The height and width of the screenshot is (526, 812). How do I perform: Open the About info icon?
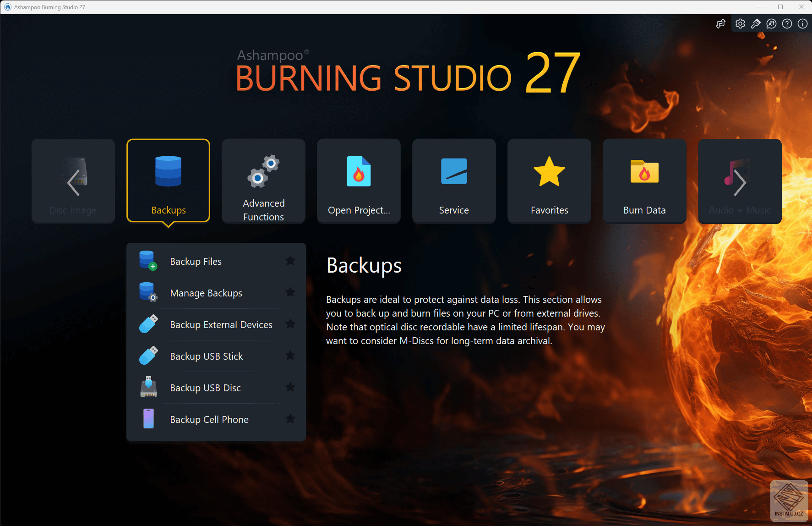pos(802,23)
